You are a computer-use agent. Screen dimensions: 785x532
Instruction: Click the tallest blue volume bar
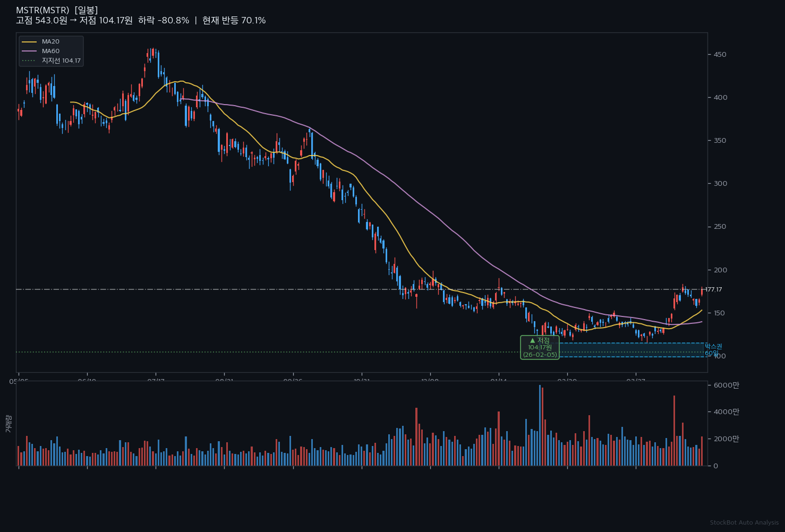tap(540, 425)
